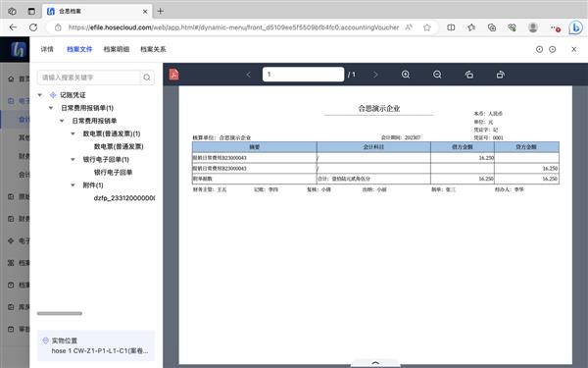Viewport: 588px width, 368px height.
Task: Select the 附件(1) tree item
Action: coord(93,184)
